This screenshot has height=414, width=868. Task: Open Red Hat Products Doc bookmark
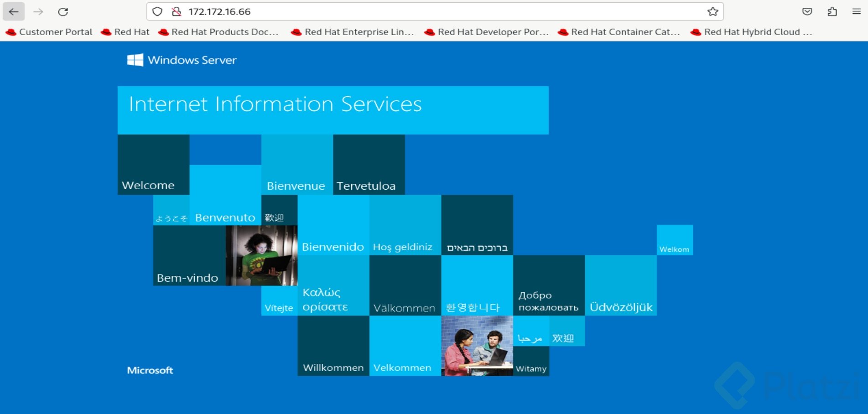coord(218,32)
